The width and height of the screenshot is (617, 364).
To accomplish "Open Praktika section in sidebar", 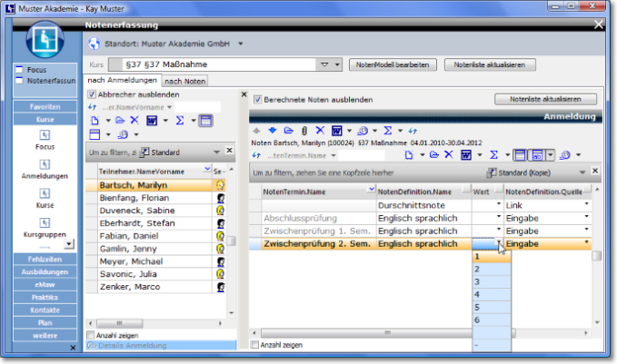I will (x=45, y=297).
